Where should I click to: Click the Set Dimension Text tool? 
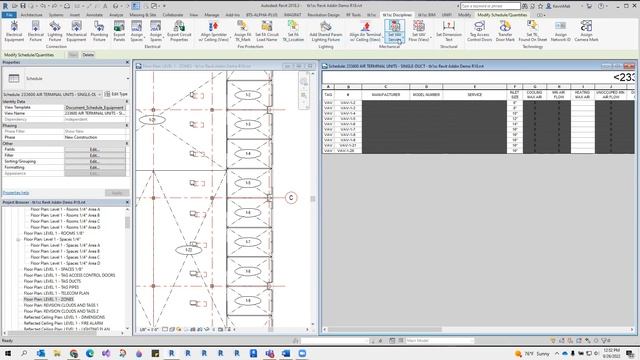(x=449, y=31)
